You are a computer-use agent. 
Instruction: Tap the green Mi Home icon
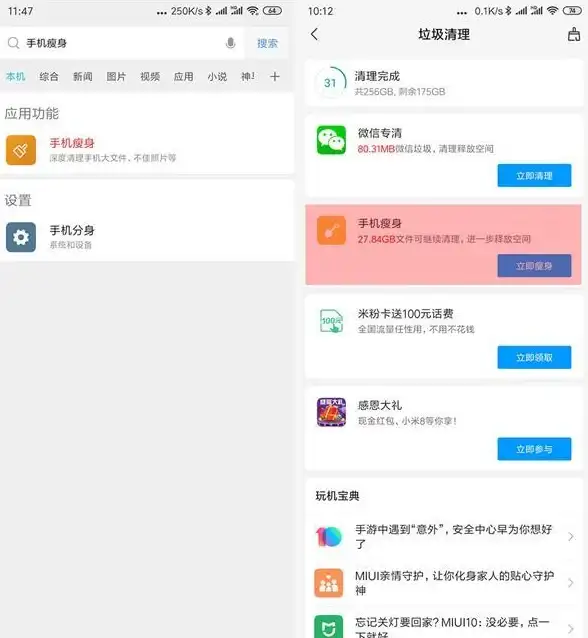point(329,627)
